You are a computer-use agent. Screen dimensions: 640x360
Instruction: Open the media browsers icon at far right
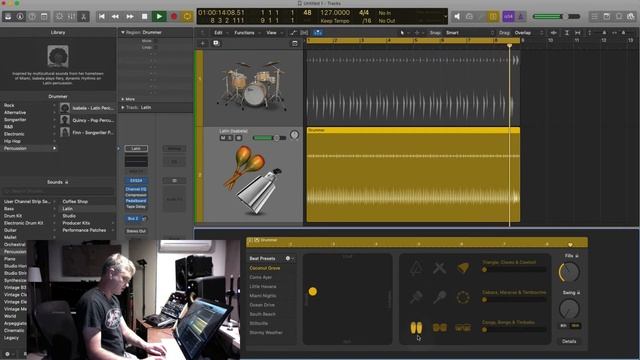(631, 16)
